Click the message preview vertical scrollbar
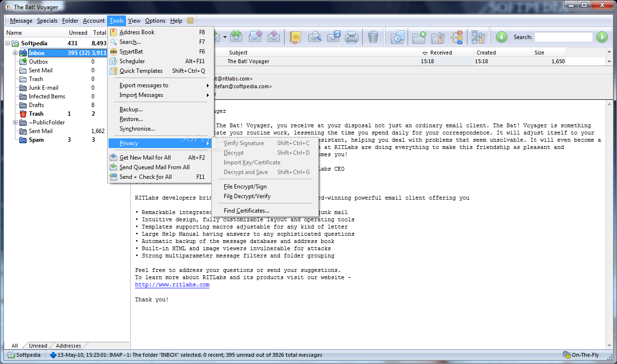 610,224
